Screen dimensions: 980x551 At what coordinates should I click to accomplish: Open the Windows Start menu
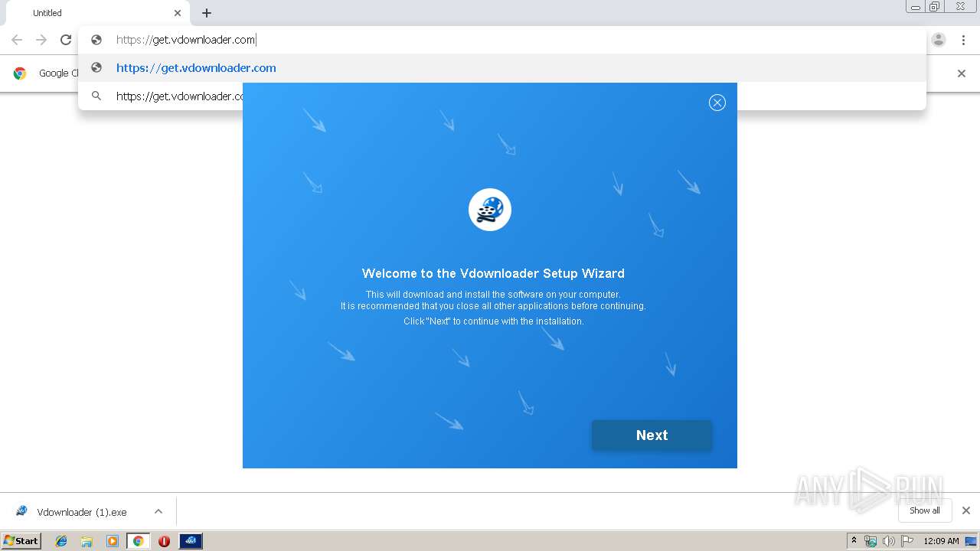pyautogui.click(x=21, y=540)
